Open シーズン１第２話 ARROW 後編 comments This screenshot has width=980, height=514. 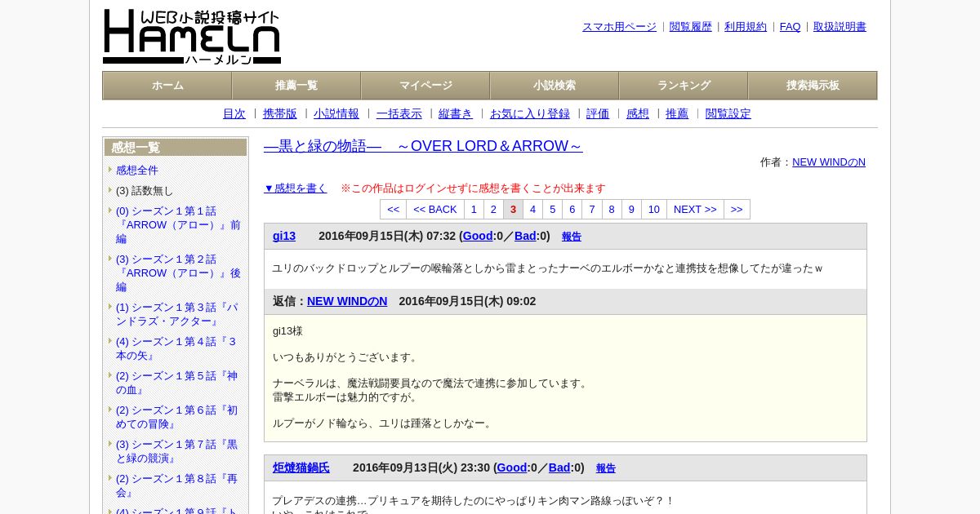tap(178, 273)
